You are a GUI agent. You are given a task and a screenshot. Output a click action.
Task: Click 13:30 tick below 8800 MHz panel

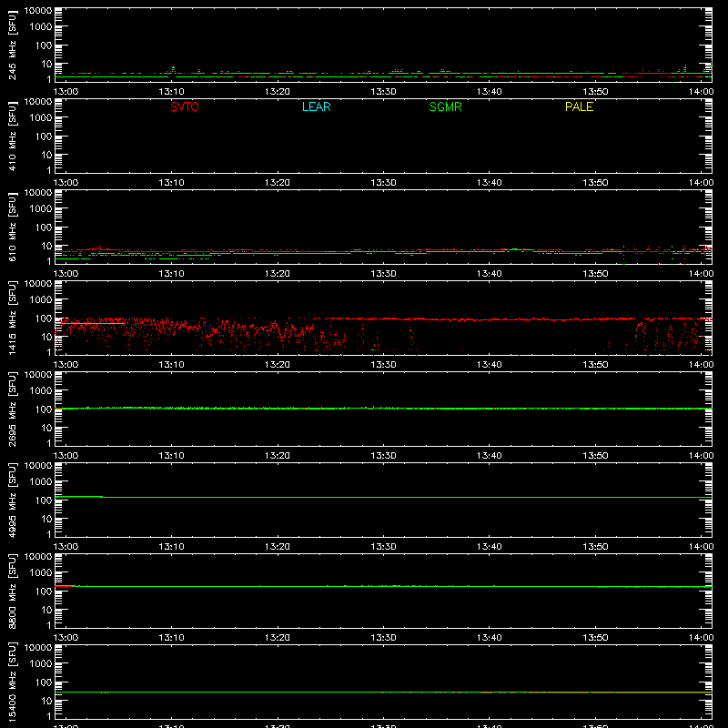(383, 638)
